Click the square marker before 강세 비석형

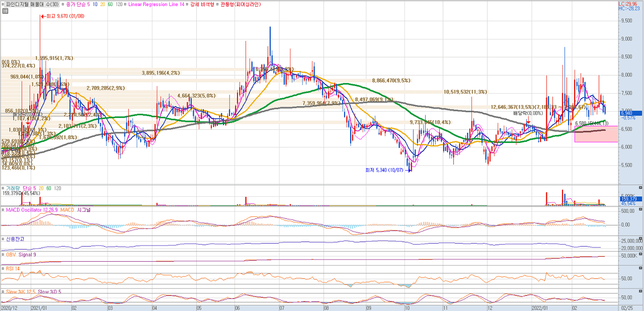187,4
